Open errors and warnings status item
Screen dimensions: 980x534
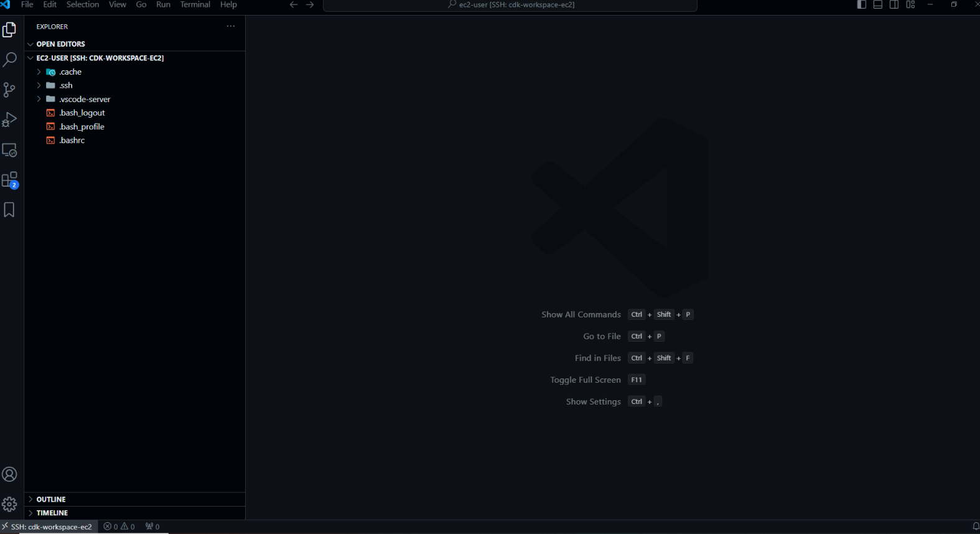[x=119, y=527]
